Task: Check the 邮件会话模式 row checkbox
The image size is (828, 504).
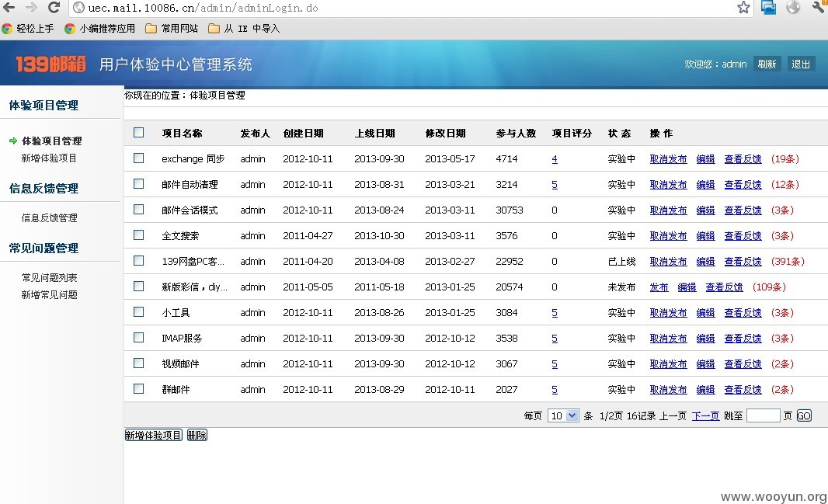Action: (138, 209)
